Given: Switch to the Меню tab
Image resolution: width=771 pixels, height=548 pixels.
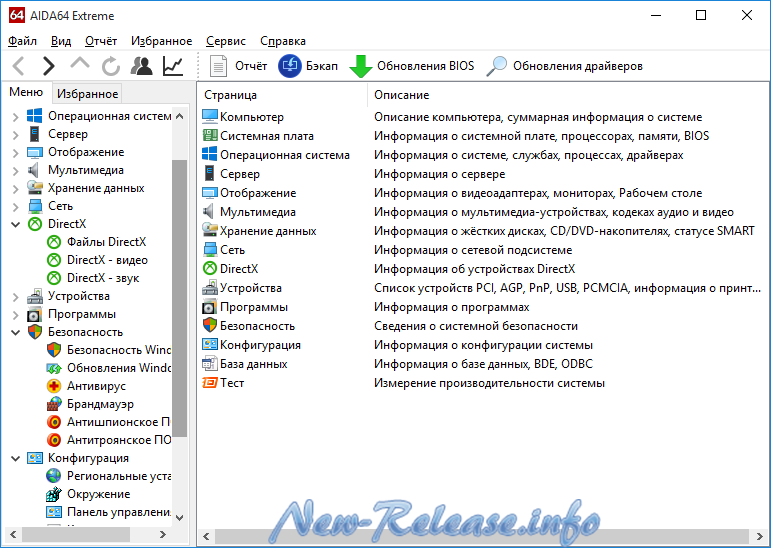Looking at the screenshot, I should [x=26, y=92].
